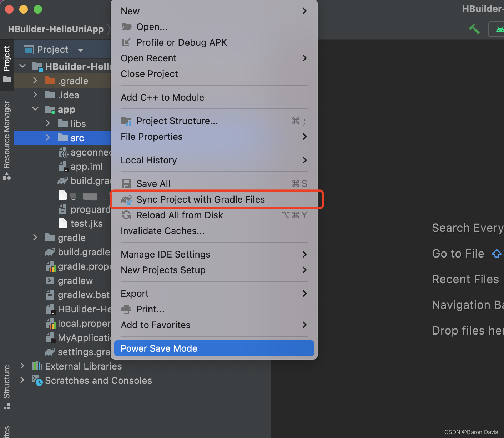The image size is (504, 438).
Task: Choose Print... menu entry
Action: [x=214, y=309]
